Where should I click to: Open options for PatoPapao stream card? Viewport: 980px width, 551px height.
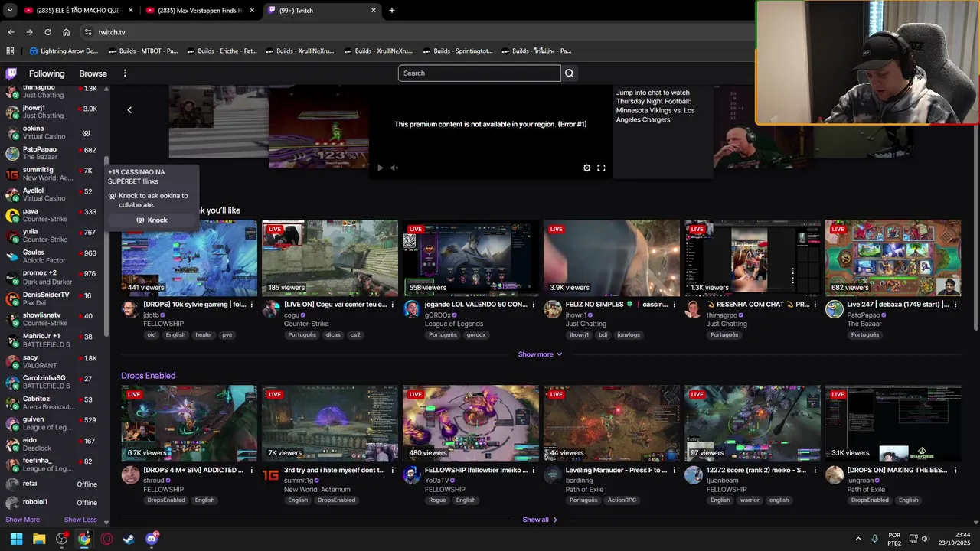coord(955,305)
